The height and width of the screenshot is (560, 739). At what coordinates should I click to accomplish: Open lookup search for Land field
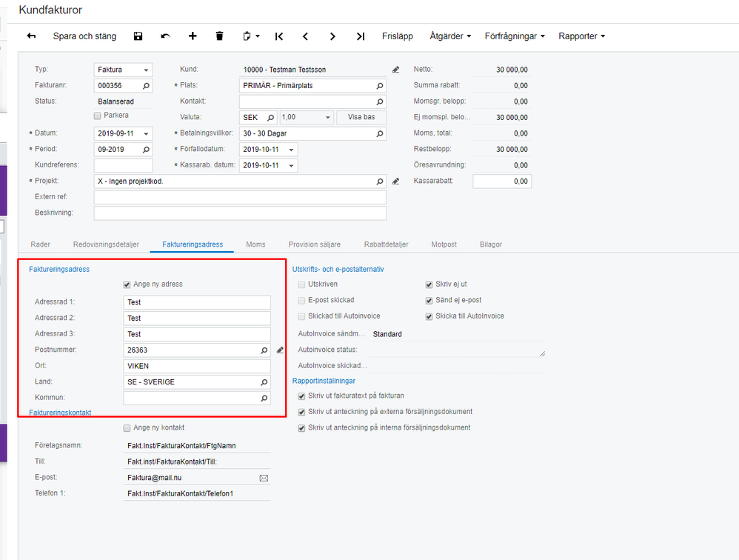click(x=264, y=382)
